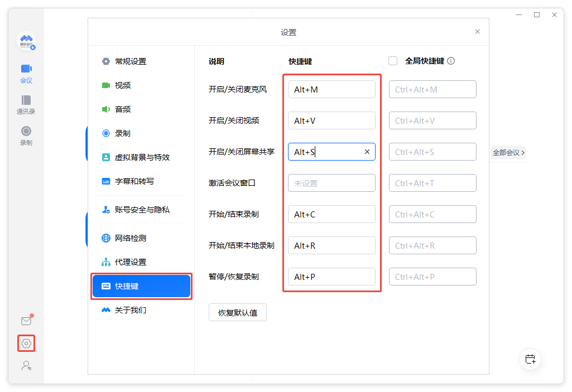The image size is (572, 392).
Task: Click the 说明 column header
Action: pos(217,61)
